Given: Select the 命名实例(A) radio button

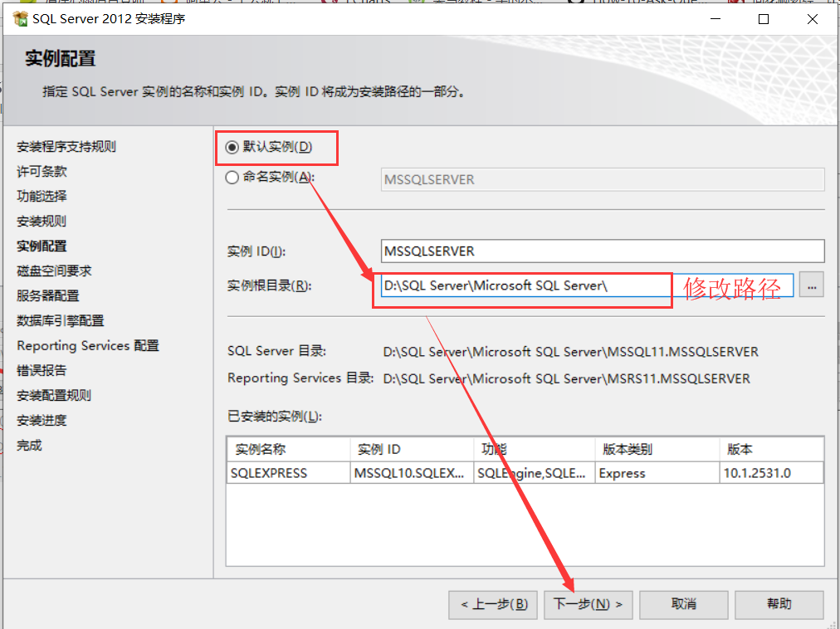Looking at the screenshot, I should [x=232, y=178].
